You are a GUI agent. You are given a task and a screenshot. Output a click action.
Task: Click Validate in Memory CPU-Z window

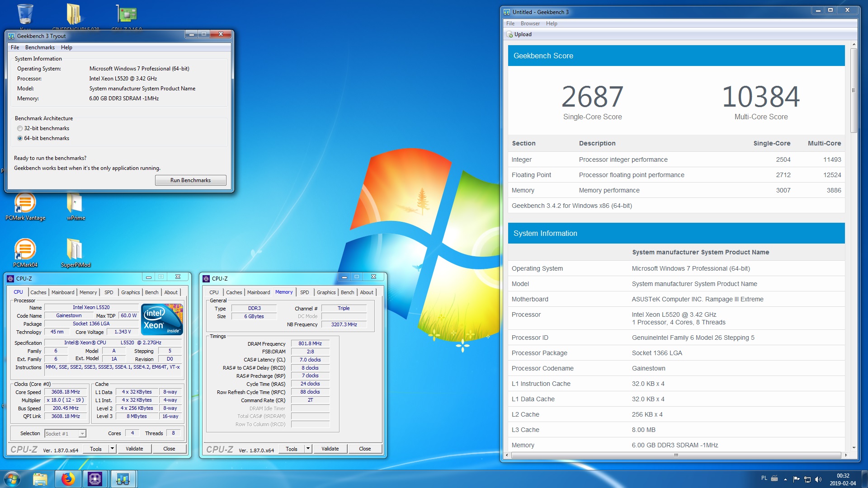pyautogui.click(x=330, y=449)
